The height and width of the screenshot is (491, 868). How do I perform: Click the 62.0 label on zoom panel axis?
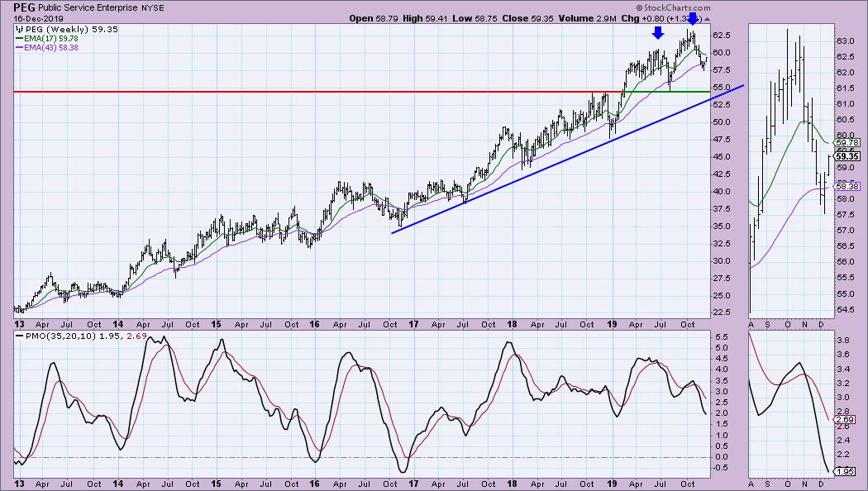pos(846,73)
